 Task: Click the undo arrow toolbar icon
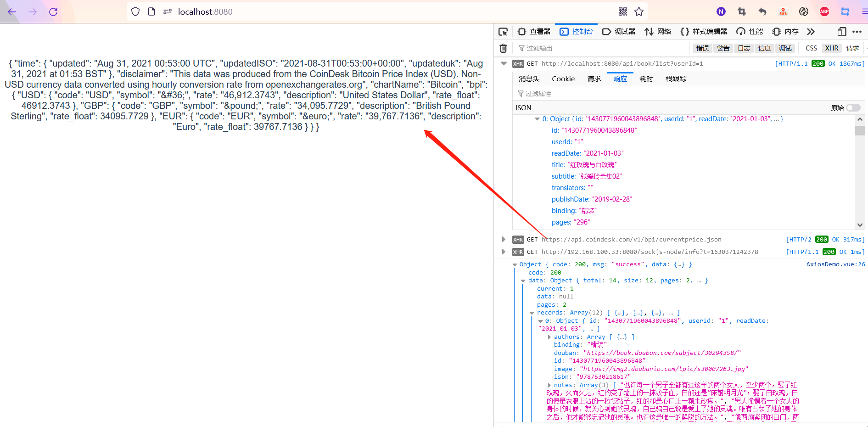pos(762,12)
